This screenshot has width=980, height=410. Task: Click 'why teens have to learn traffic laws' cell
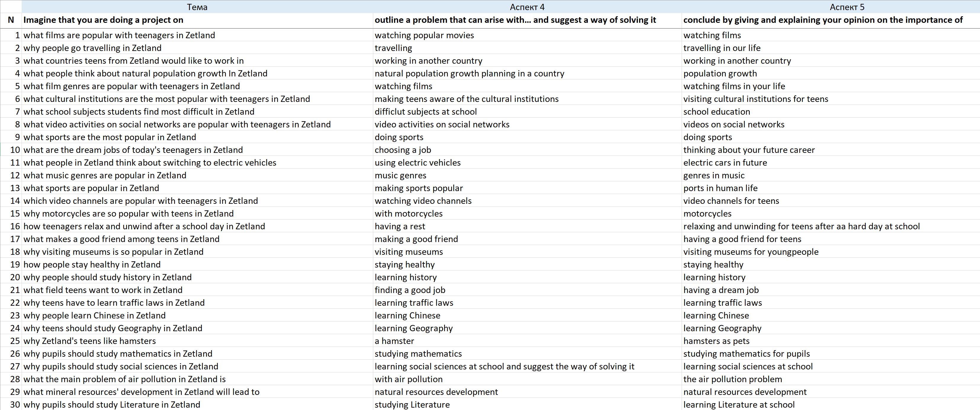click(x=197, y=303)
